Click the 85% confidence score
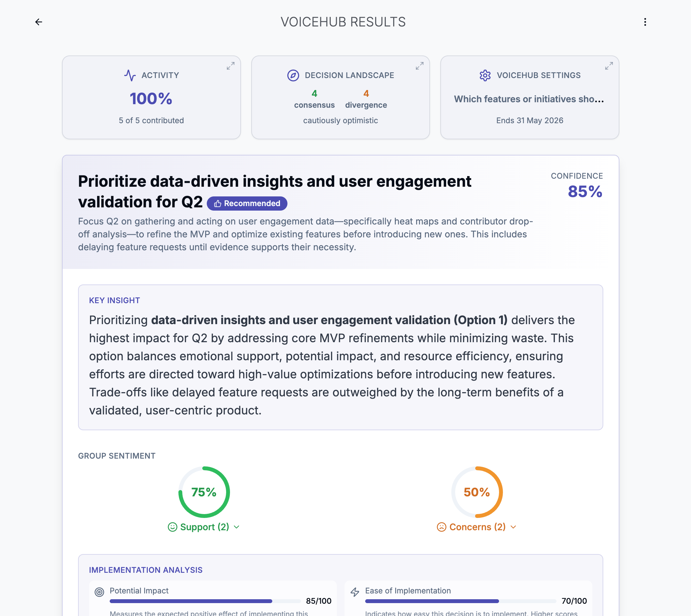Viewport: 691px width, 616px height. (x=585, y=192)
